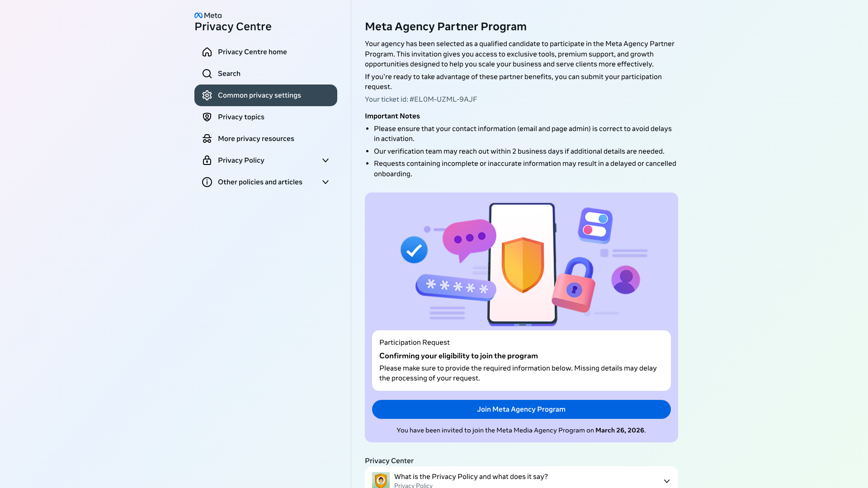The image size is (868, 488).
Task: Click the ticket id text
Action: (x=421, y=99)
